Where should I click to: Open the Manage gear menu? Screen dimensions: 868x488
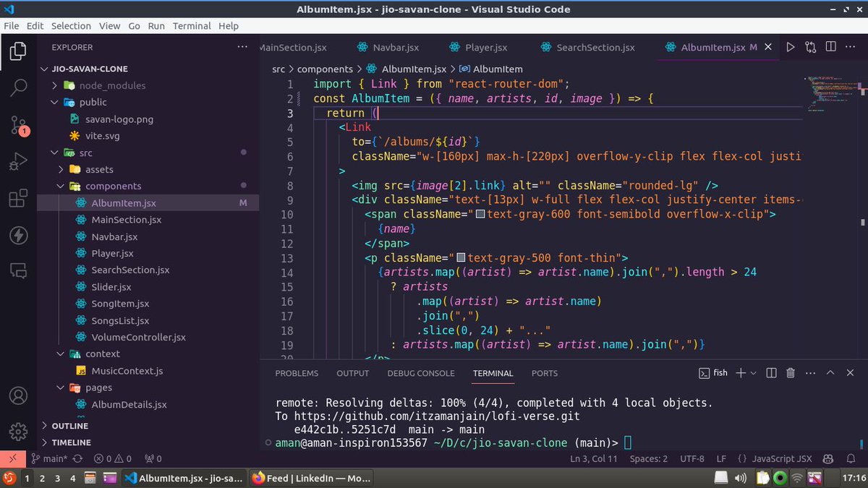pyautogui.click(x=18, y=431)
